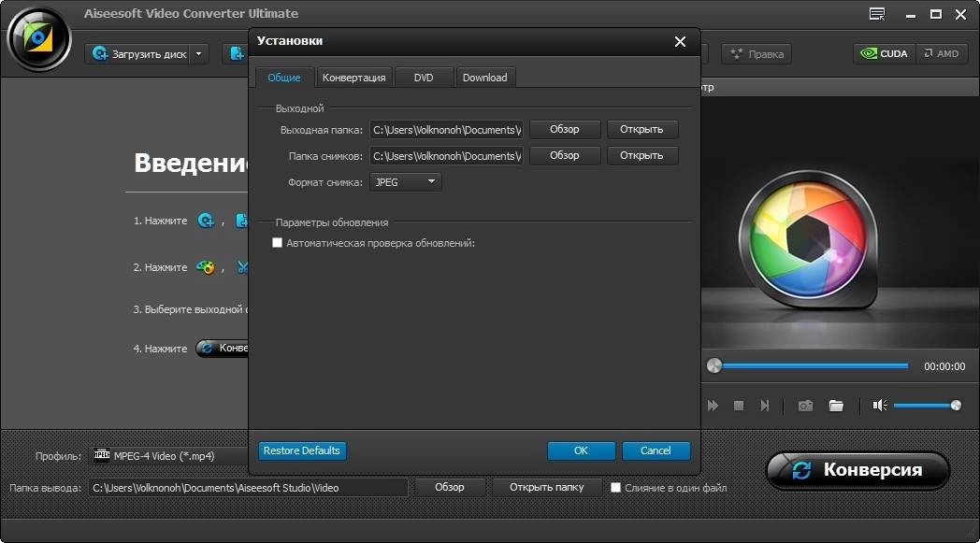
Task: Click the effects palette icon in step 2
Action: coord(206,267)
